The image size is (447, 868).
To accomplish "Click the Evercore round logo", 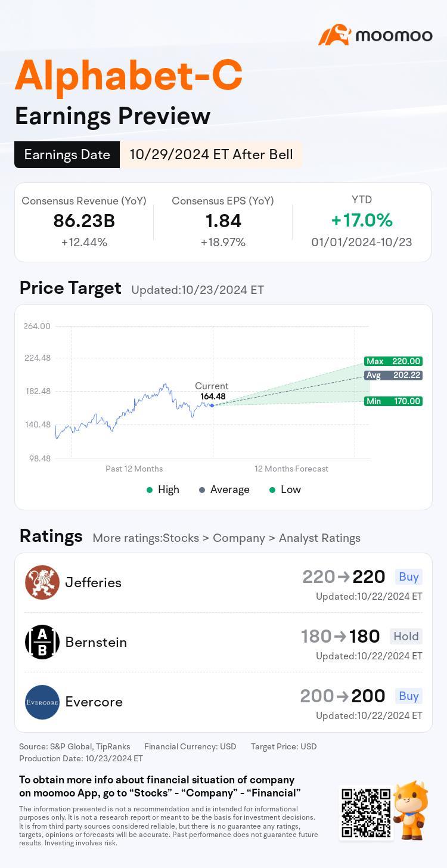I will pyautogui.click(x=42, y=702).
